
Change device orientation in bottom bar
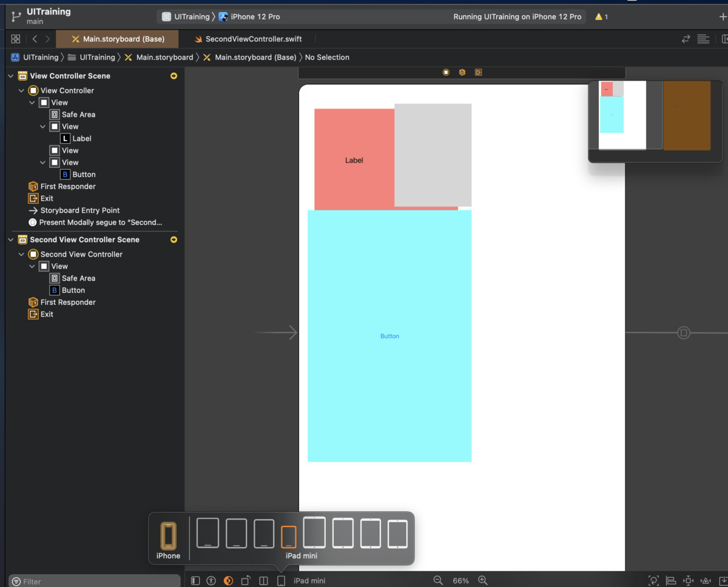click(246, 580)
